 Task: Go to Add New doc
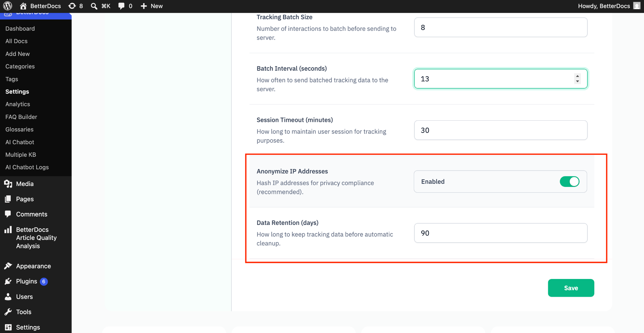(x=18, y=54)
